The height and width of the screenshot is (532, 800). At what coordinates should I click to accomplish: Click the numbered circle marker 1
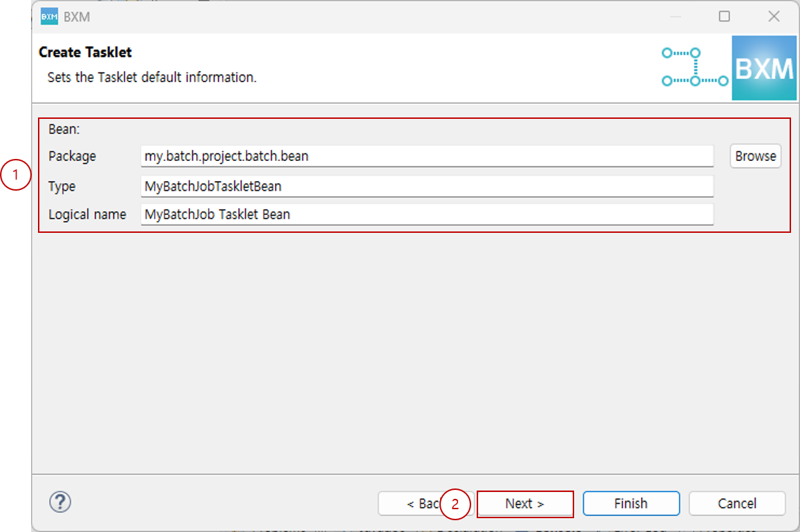click(15, 175)
